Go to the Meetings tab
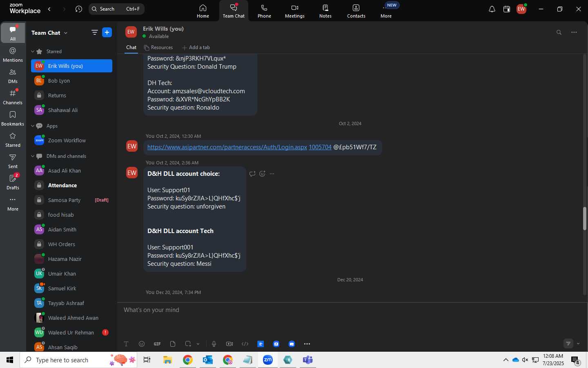Screen dimensions: 588x368 pos(295,11)
